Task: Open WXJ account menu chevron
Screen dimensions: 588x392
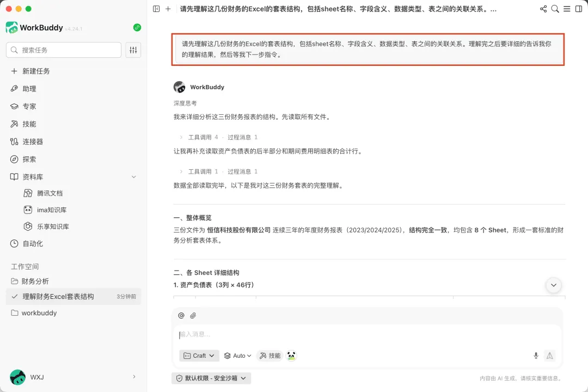Action: point(134,377)
